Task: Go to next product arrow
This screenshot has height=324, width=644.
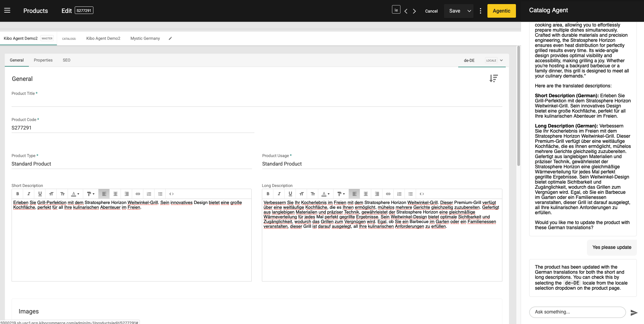Action: [414, 11]
